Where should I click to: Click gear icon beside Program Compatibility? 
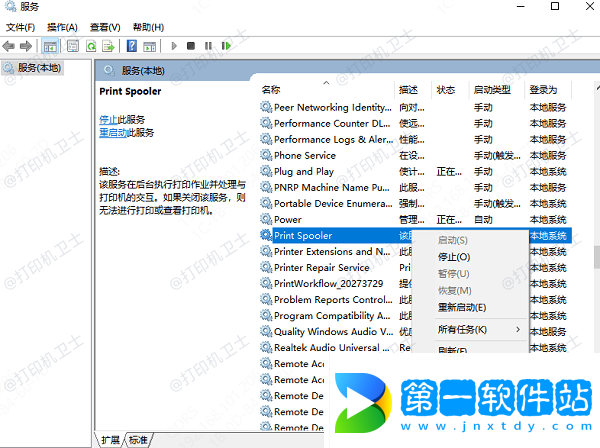(x=266, y=315)
